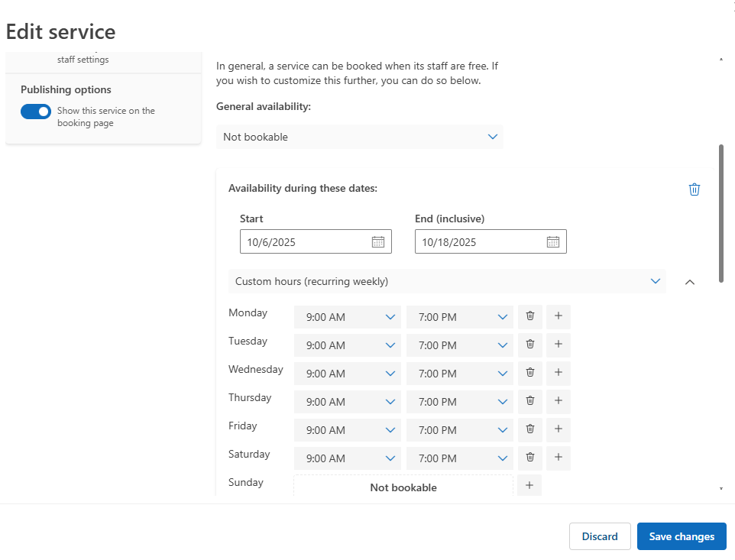Open the Start date calendar picker
This screenshot has width=735, height=560.
(377, 242)
